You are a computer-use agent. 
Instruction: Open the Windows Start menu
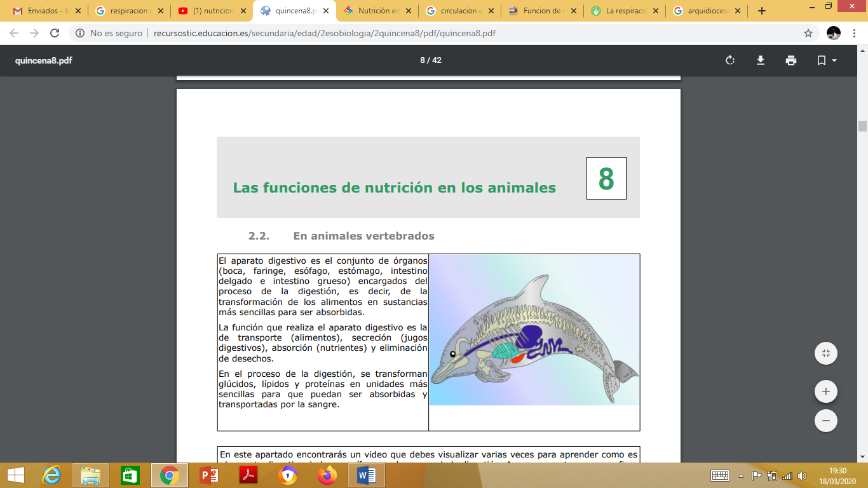15,475
